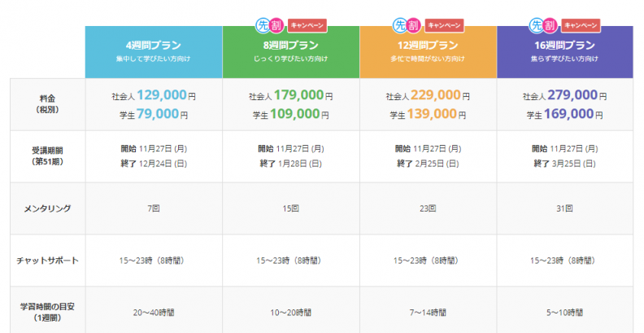The height and width of the screenshot is (333, 644).
Task: Select the 8週間プラン header
Action: 291,52
